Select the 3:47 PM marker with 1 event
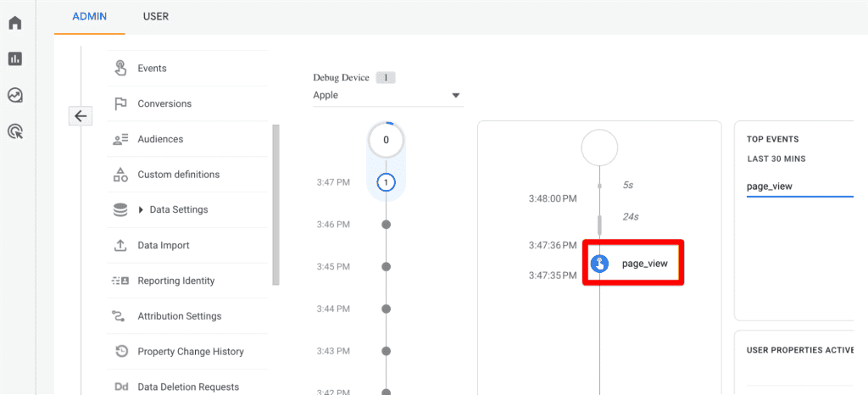Image resolution: width=868 pixels, height=395 pixels. click(386, 182)
